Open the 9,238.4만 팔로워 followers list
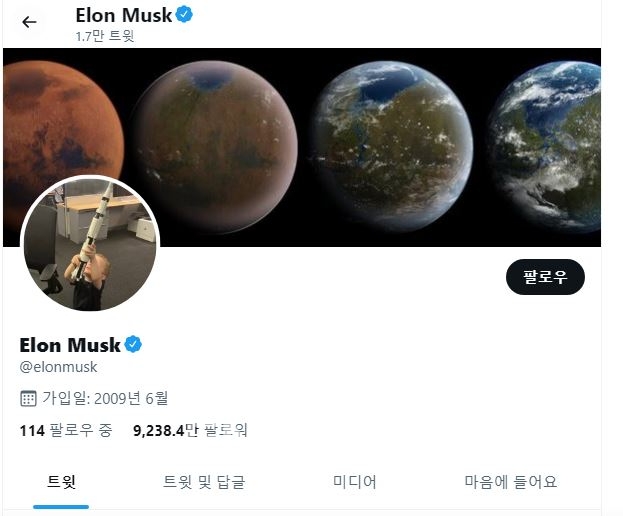The image size is (623, 516). (190, 431)
